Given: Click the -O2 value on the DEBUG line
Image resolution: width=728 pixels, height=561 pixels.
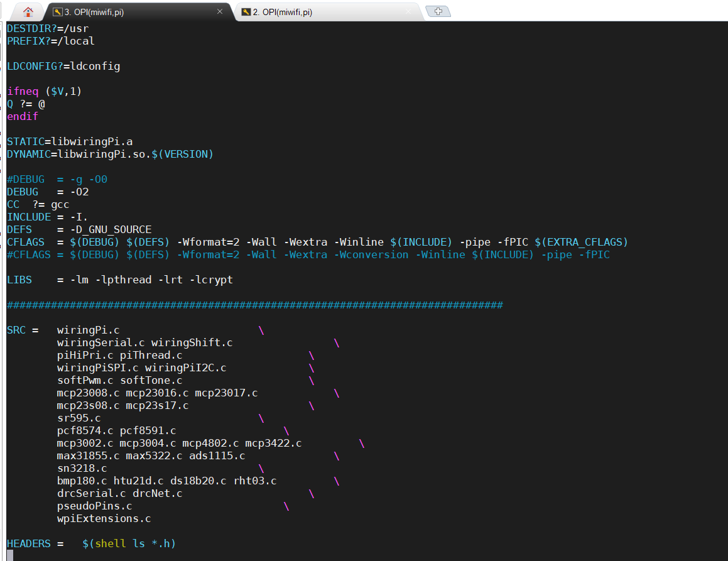Looking at the screenshot, I should pos(79,192).
